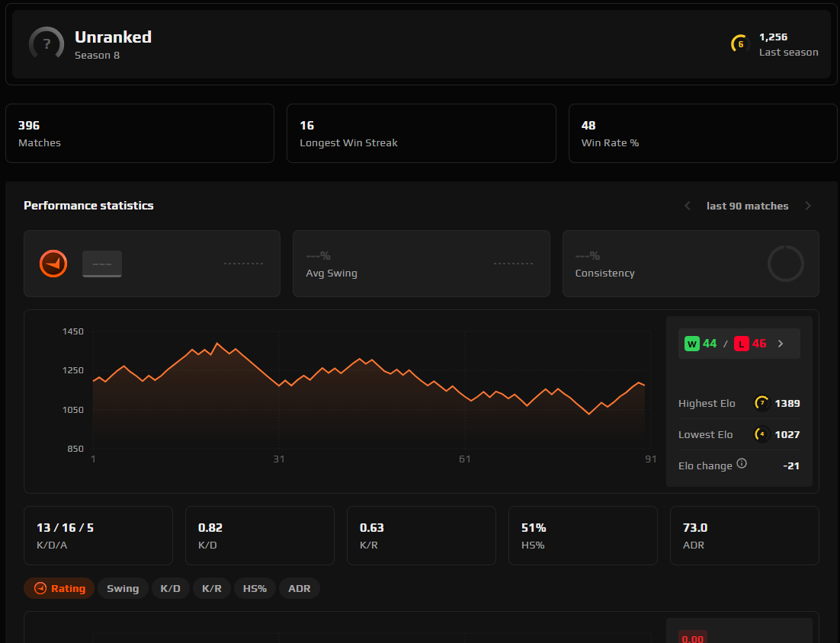Click the 'Performance statistics' heading
Screen dimensions: 840x643
pyautogui.click(x=88, y=206)
